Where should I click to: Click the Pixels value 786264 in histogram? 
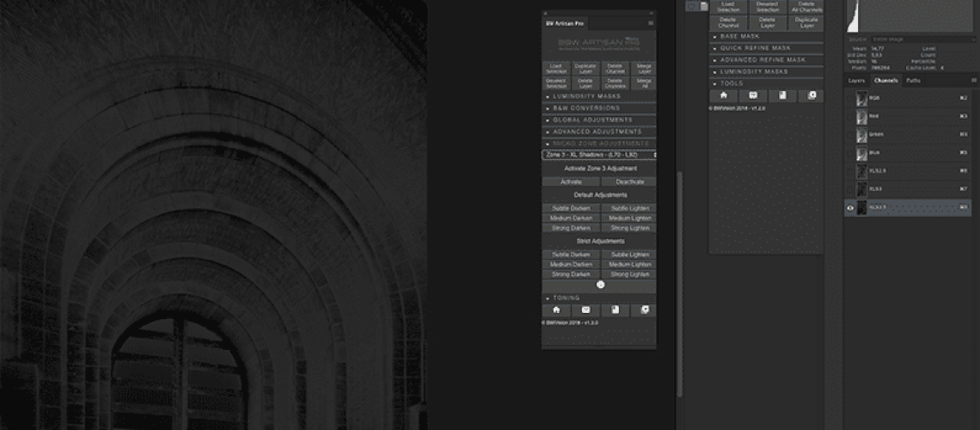pyautogui.click(x=880, y=67)
